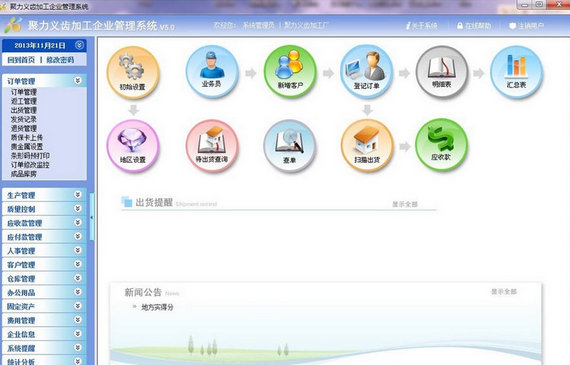Click the 新闻公告 panel heading
570x365 pixels.
tap(143, 292)
